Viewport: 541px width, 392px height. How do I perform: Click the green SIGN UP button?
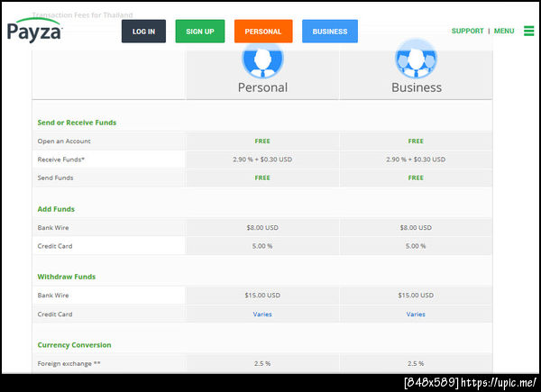point(200,32)
